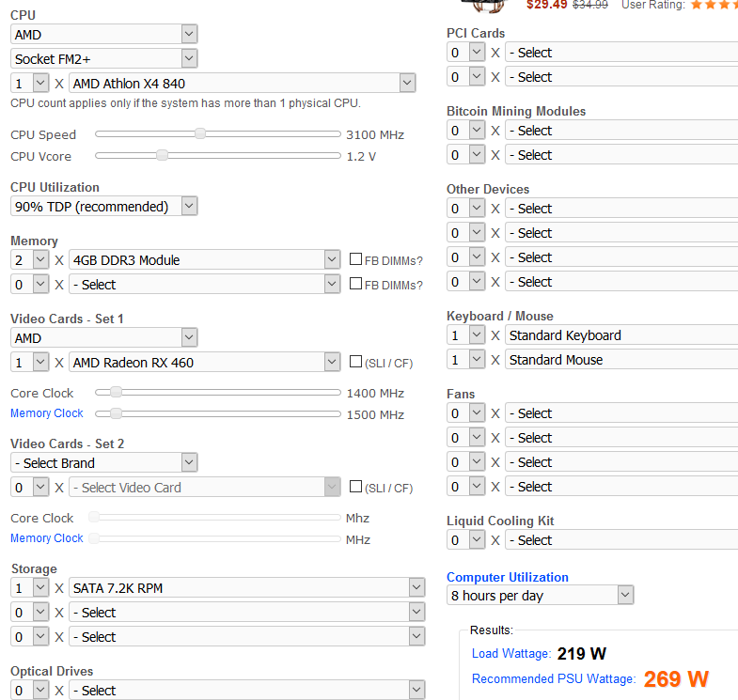Click the Core Clock slider for Set 1
This screenshot has height=700, width=738.
click(x=116, y=392)
